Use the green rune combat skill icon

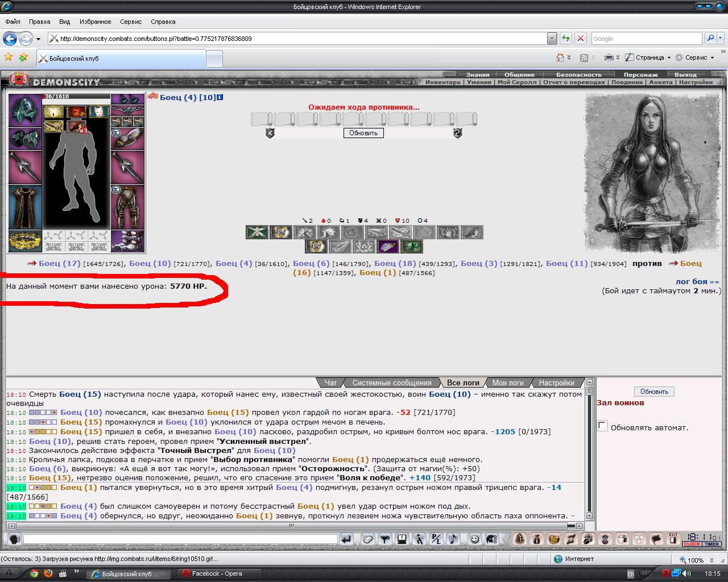411,247
